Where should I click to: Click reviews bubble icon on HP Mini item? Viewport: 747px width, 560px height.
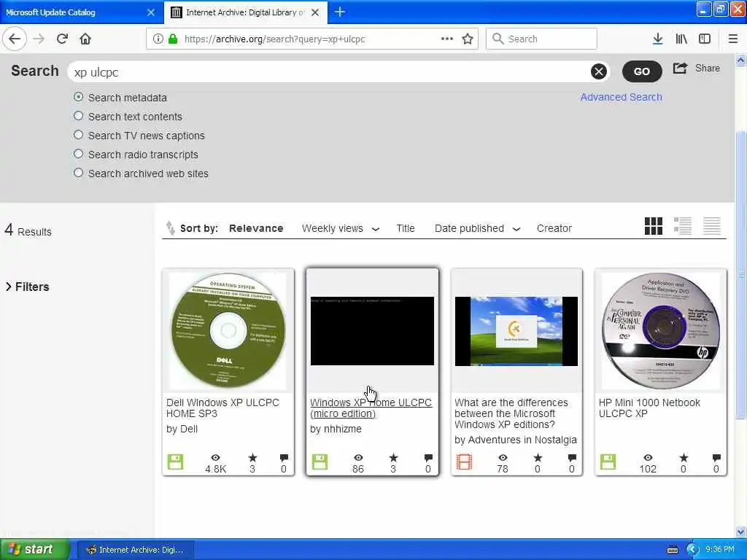point(716,458)
